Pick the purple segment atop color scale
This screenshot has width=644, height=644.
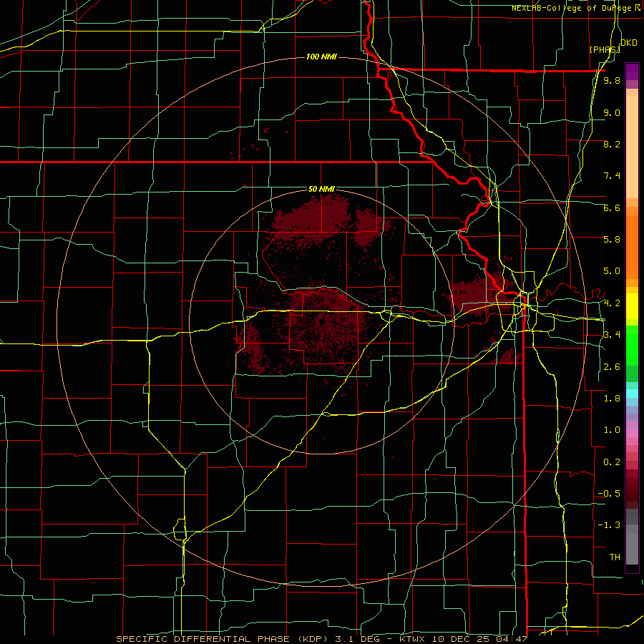pyautogui.click(x=632, y=72)
